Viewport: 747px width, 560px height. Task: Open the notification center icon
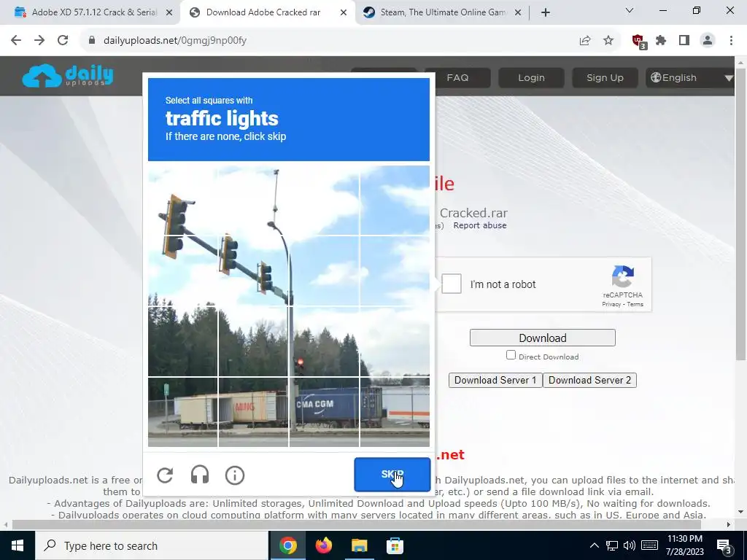click(x=724, y=546)
